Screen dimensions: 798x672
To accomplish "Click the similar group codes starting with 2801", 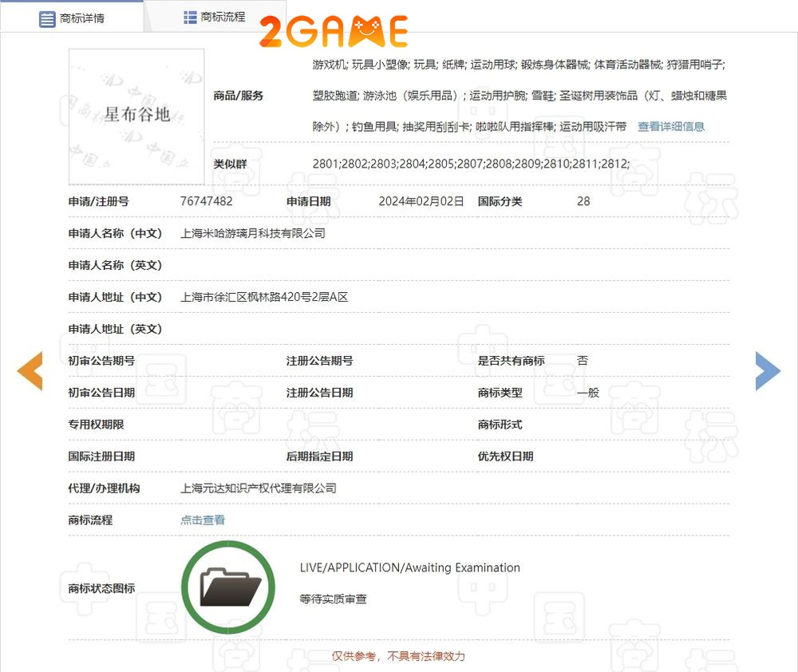I will (x=471, y=164).
